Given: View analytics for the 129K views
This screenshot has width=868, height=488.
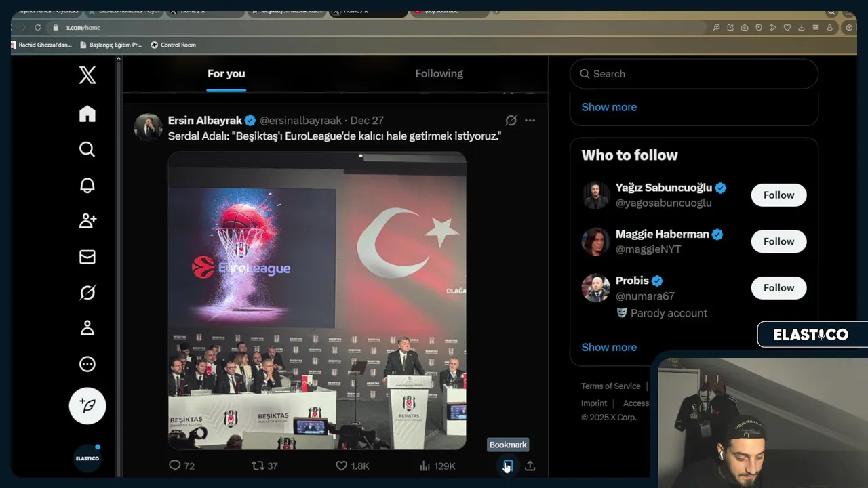Looking at the screenshot, I should point(437,466).
